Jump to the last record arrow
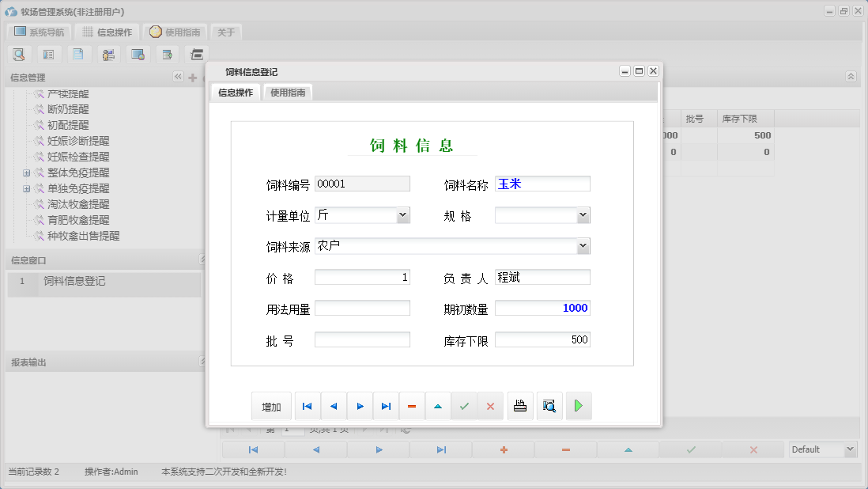Viewport: 868px width, 489px height. [x=386, y=405]
